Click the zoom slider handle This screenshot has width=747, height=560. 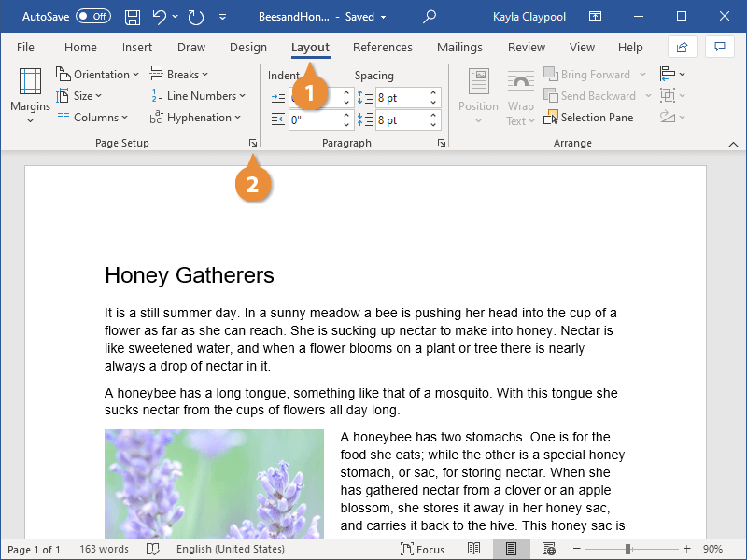coord(627,549)
